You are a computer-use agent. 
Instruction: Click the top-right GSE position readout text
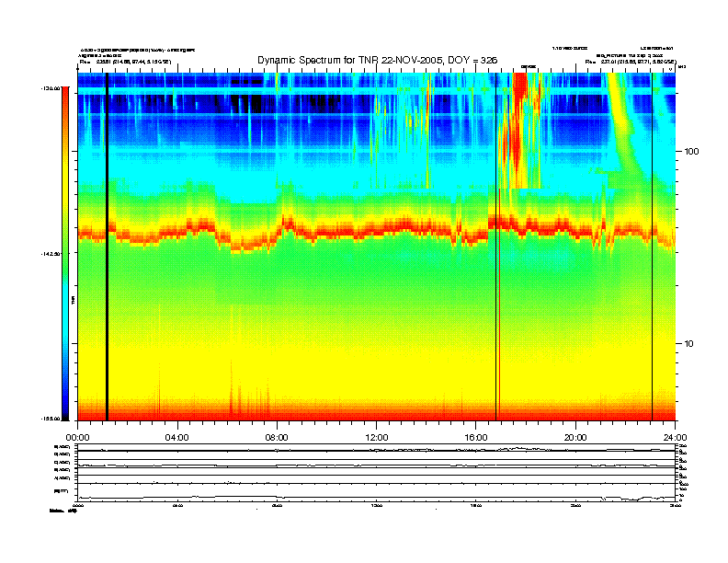click(631, 62)
